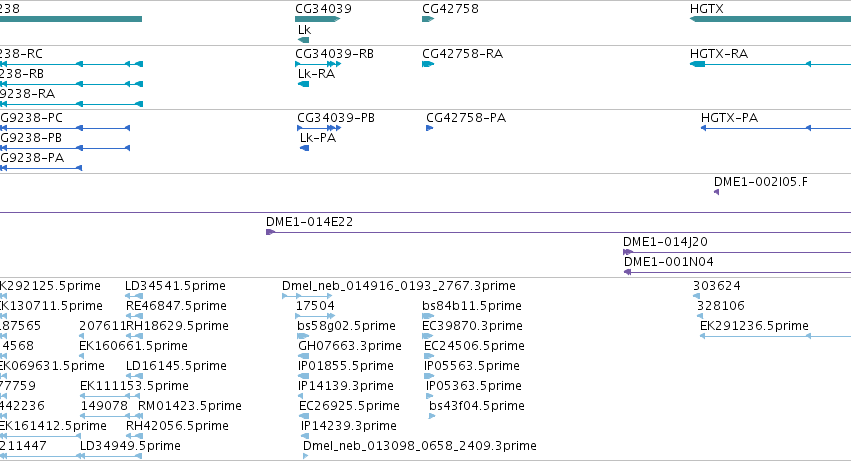Click the CG42758-PA protein arrow
Viewport: 851px width, 461px height.
coord(430,128)
